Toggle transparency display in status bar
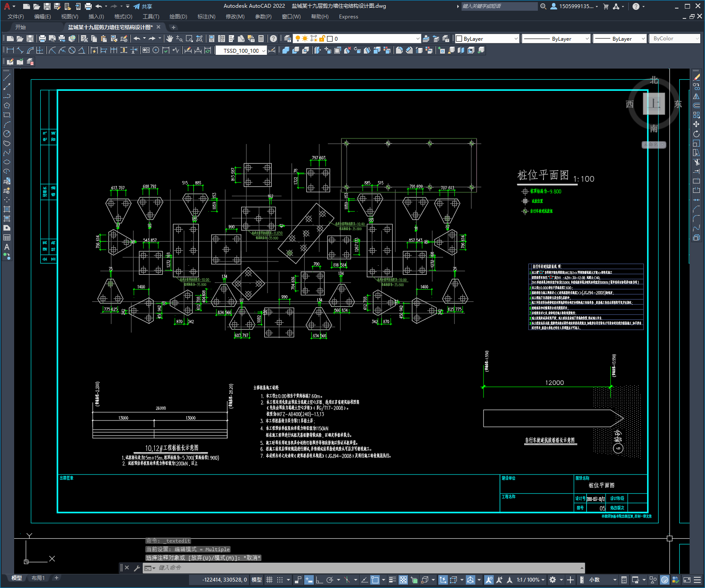This screenshot has height=588, width=705. 403,580
